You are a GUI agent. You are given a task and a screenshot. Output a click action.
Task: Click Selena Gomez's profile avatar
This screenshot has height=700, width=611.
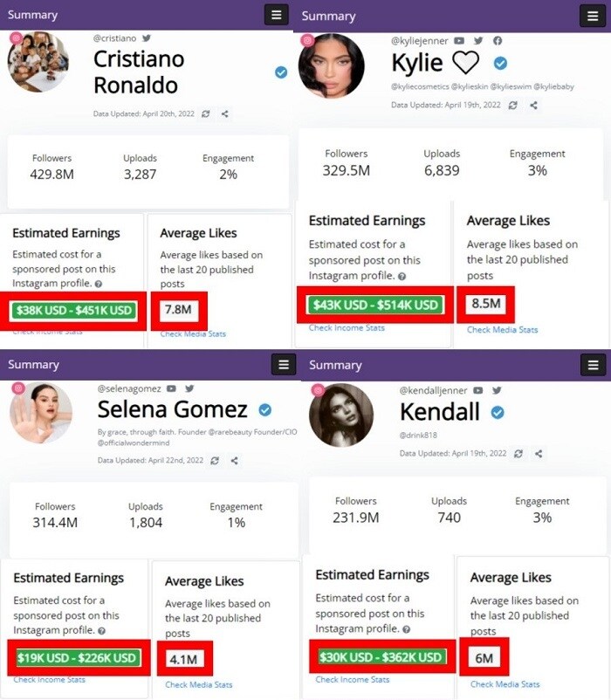(x=41, y=412)
